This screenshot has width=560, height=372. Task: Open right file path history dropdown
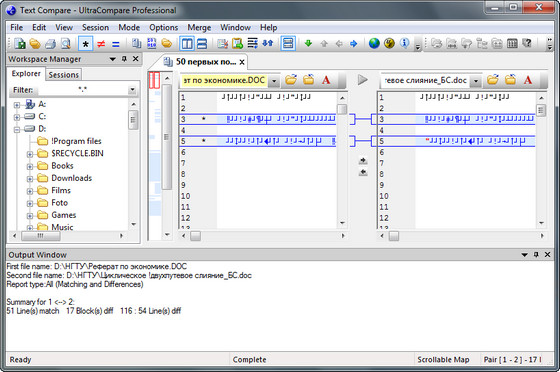click(476, 81)
